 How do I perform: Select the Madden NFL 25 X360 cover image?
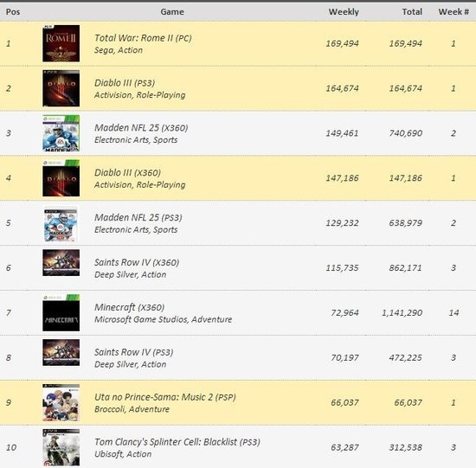[61, 133]
